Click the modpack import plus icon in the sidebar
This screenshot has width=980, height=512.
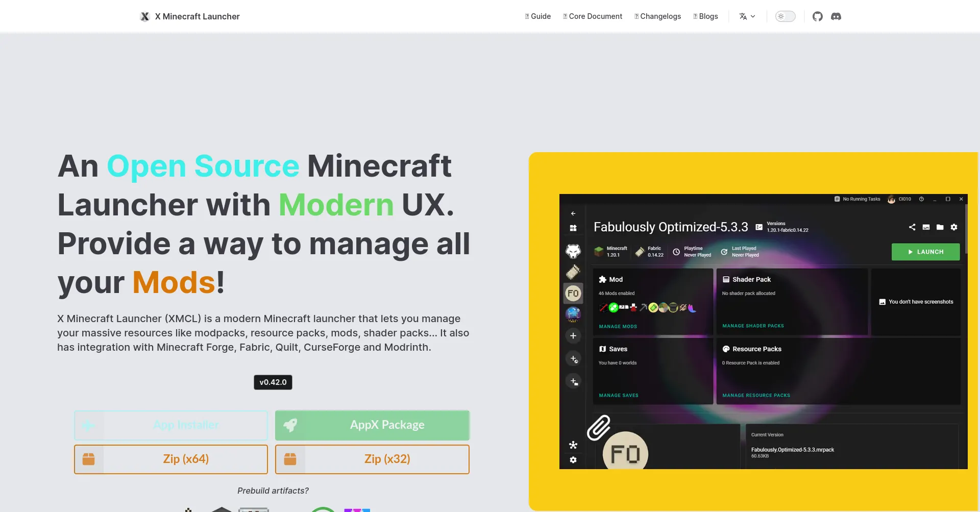[x=574, y=359]
